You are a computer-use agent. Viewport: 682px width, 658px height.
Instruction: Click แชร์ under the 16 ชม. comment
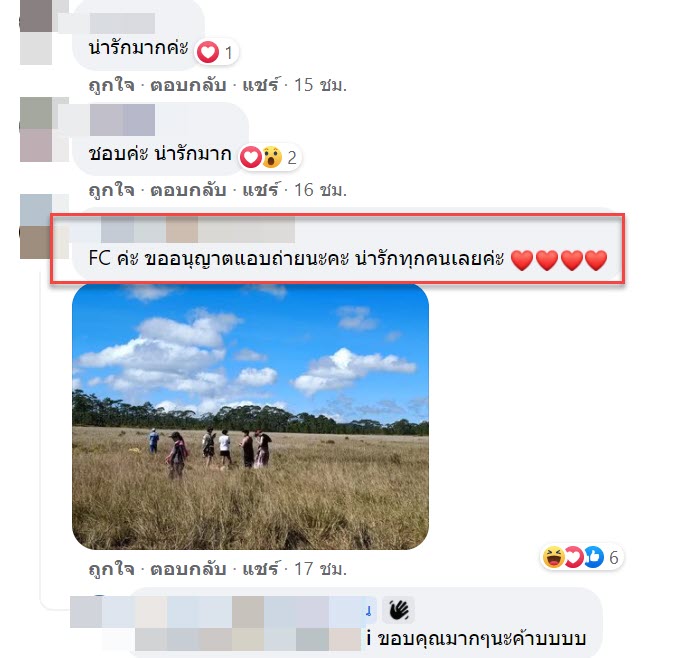point(261,190)
